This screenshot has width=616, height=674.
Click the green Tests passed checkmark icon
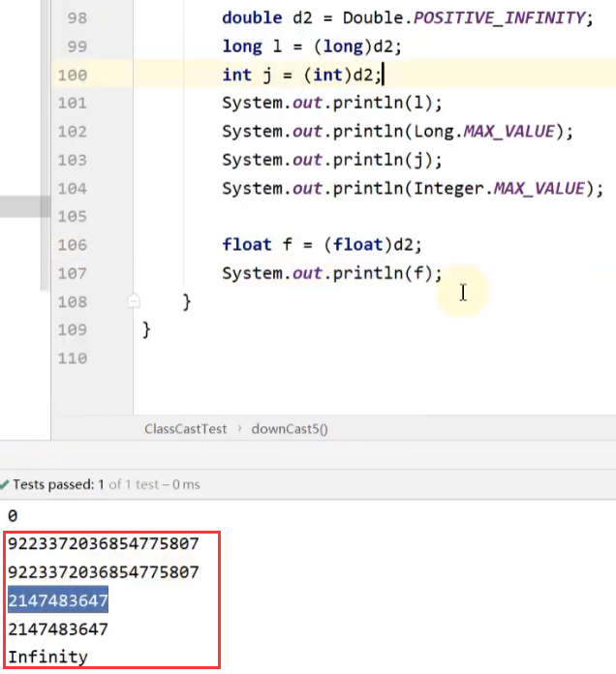[4, 484]
